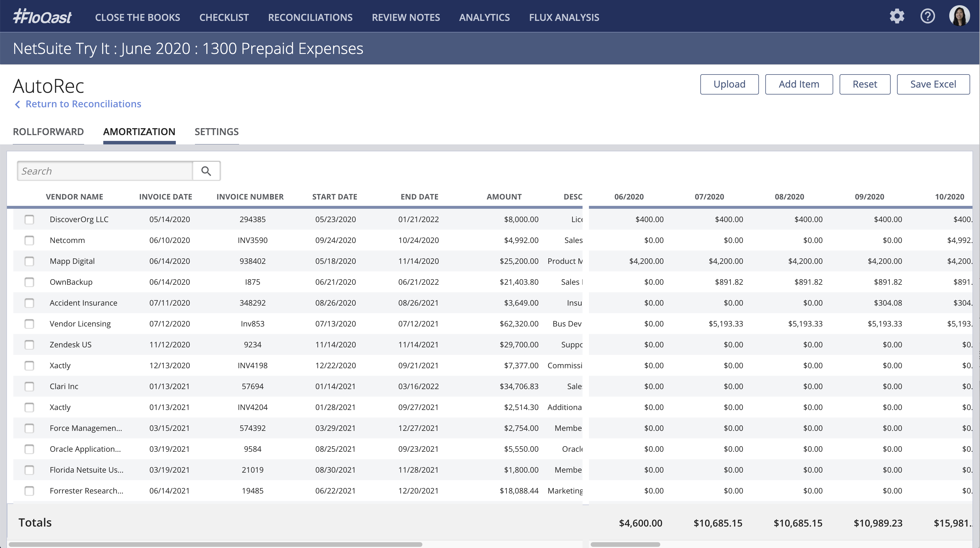Viewport: 980px width, 548px height.
Task: Click the INV4198 Xactly invoice number
Action: (253, 366)
